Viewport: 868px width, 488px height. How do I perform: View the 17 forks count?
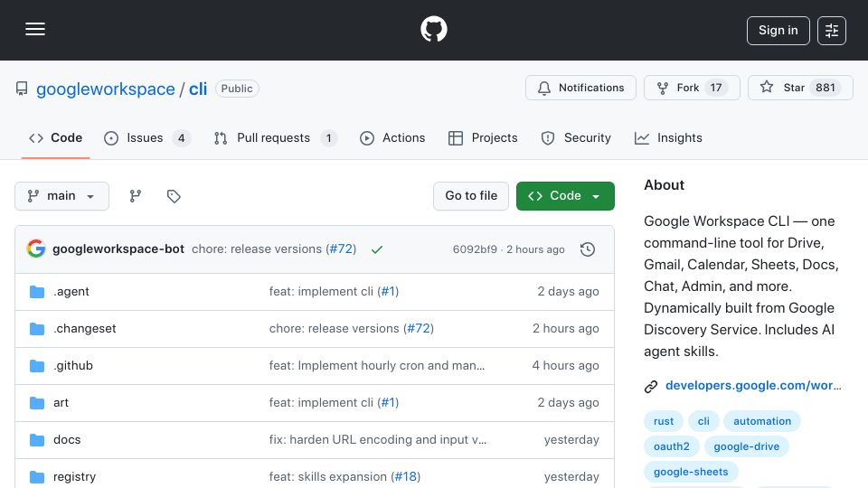(x=716, y=88)
